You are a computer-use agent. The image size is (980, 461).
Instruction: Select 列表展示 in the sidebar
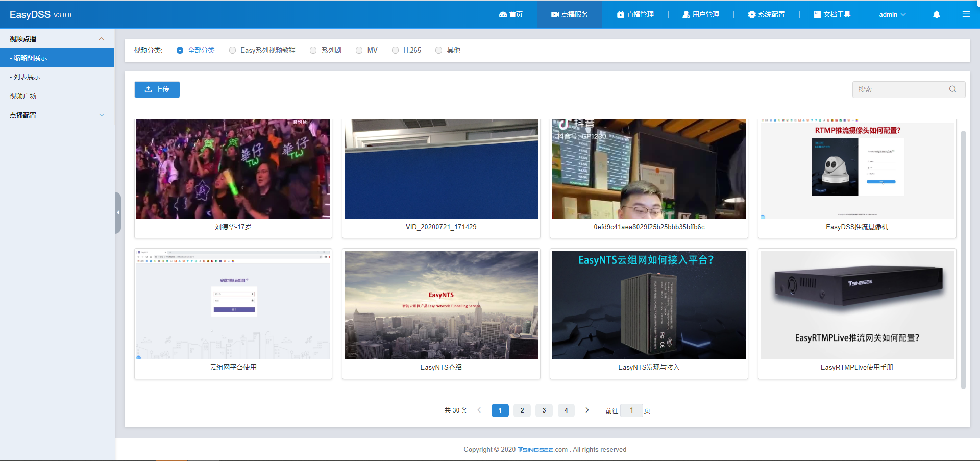pos(57,77)
